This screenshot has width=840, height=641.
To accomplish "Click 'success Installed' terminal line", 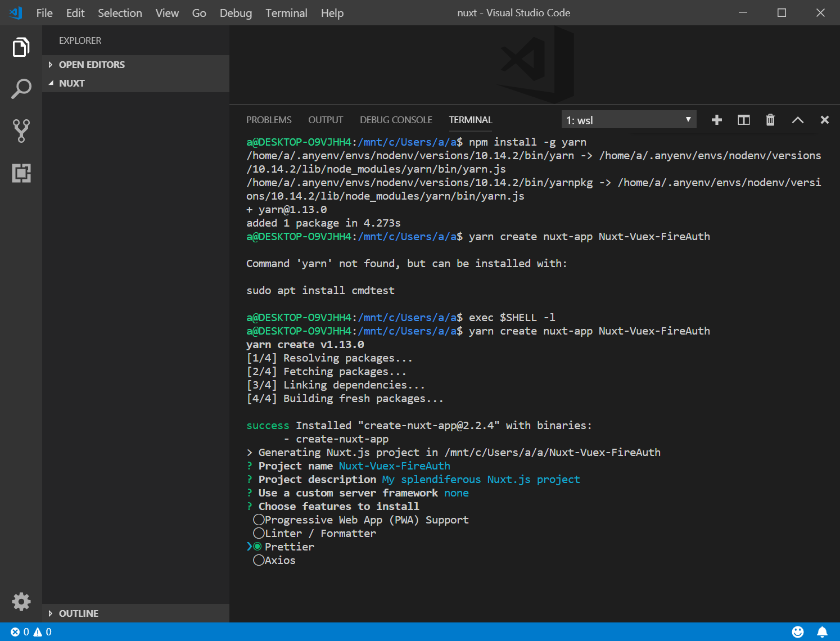I will 419,425.
